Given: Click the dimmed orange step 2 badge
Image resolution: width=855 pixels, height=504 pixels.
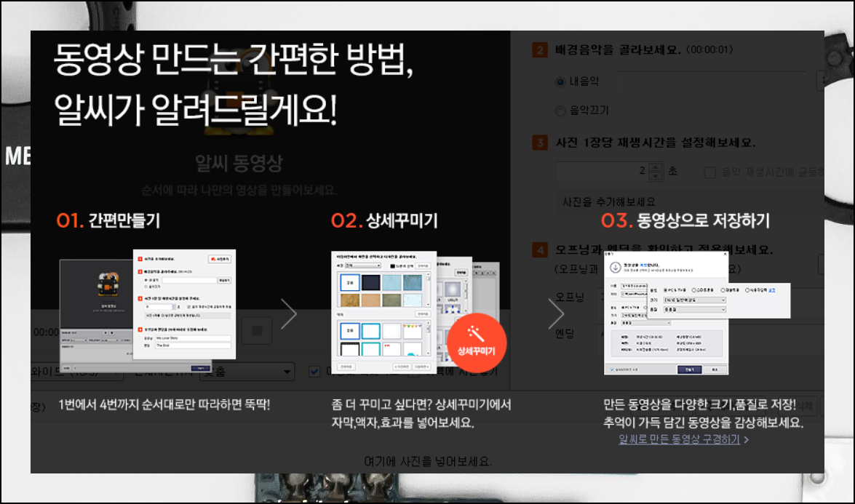Looking at the screenshot, I should (540, 50).
